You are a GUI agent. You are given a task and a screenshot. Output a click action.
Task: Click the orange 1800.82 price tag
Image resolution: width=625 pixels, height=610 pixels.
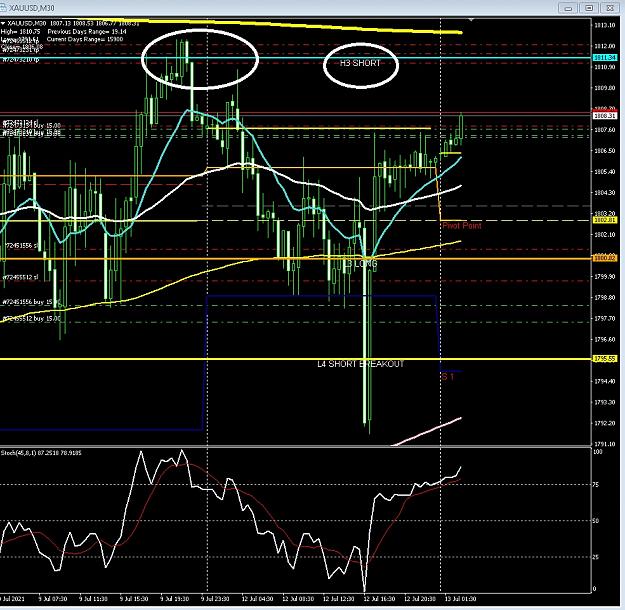pyautogui.click(x=605, y=258)
